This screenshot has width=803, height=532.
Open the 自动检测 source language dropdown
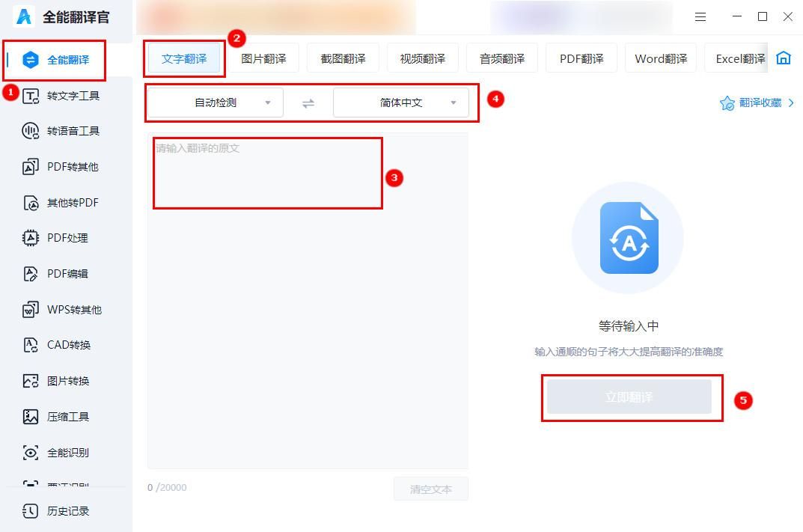(x=215, y=103)
